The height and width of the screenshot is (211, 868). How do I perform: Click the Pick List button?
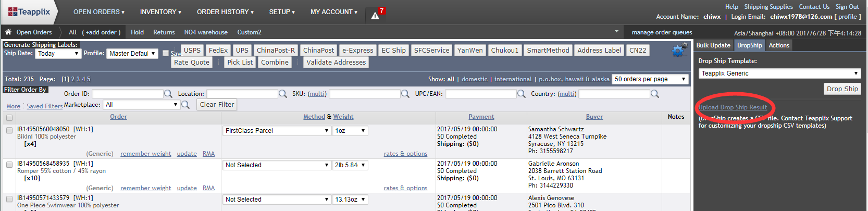[x=240, y=63]
